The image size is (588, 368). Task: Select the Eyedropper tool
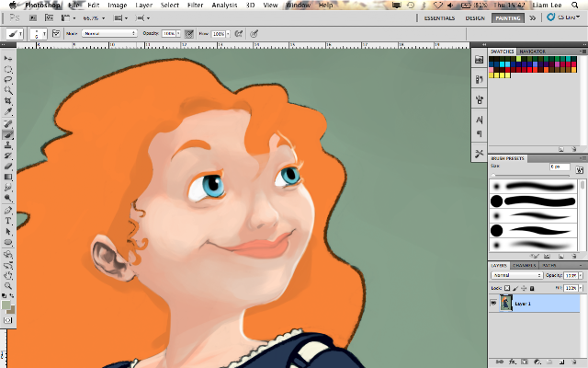coord(8,111)
